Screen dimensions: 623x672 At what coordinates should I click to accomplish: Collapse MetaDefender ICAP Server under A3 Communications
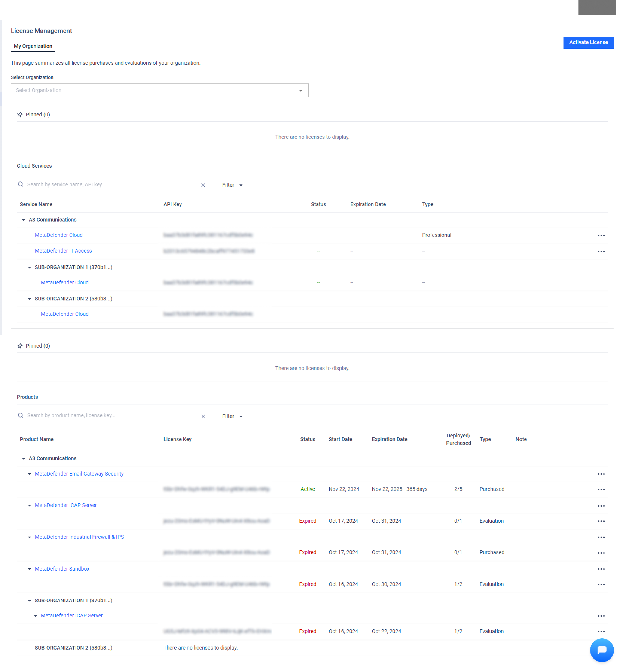pos(30,505)
